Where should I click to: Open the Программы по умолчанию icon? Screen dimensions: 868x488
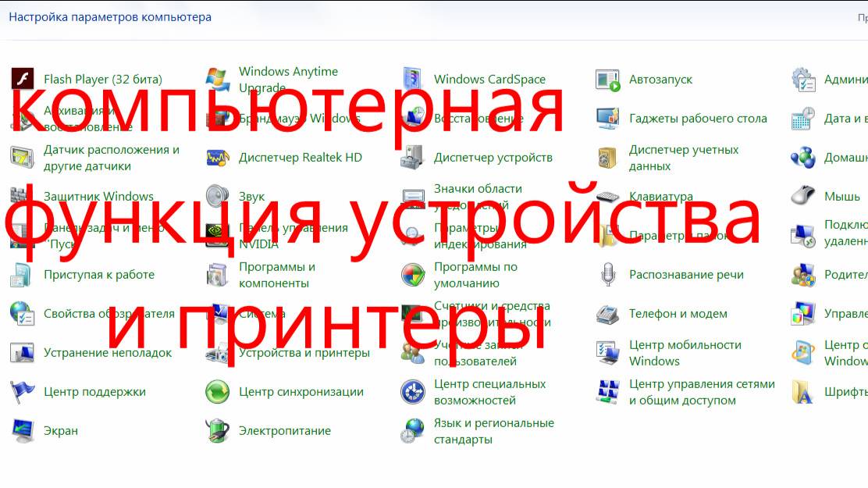pyautogui.click(x=413, y=275)
